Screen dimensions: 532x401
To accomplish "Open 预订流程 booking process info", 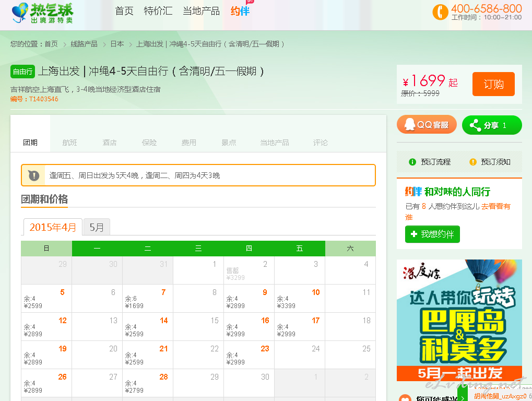I will 430,162.
